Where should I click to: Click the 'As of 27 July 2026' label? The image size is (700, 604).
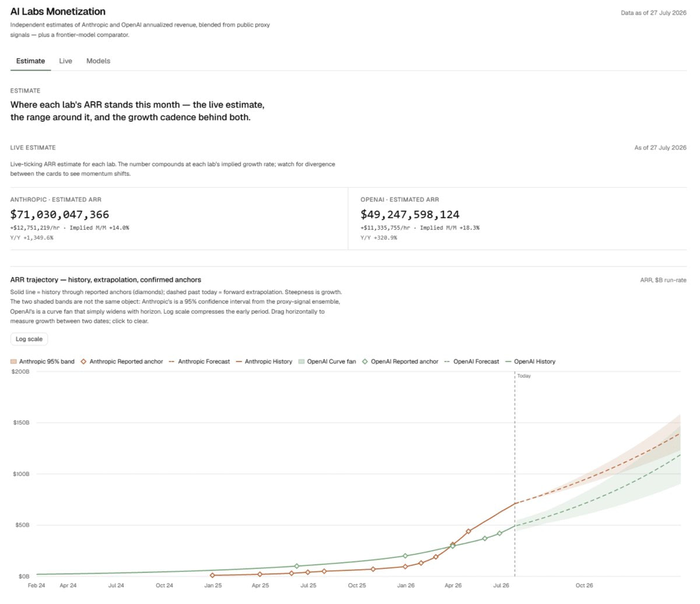660,148
